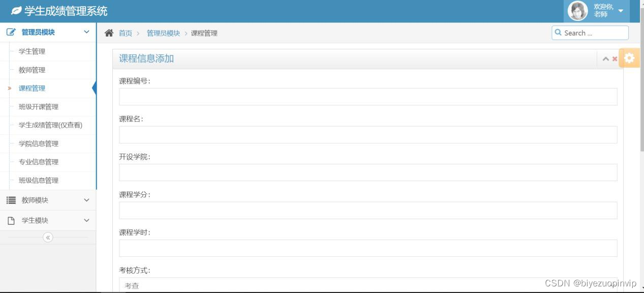The width and height of the screenshot is (644, 293).
Task: Click the 管理员模块 edit icon
Action: (11, 32)
